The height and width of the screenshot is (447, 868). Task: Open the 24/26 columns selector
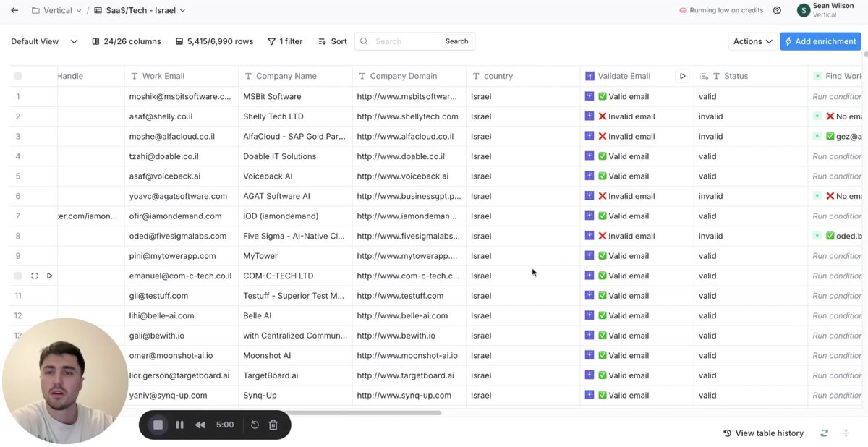[127, 41]
